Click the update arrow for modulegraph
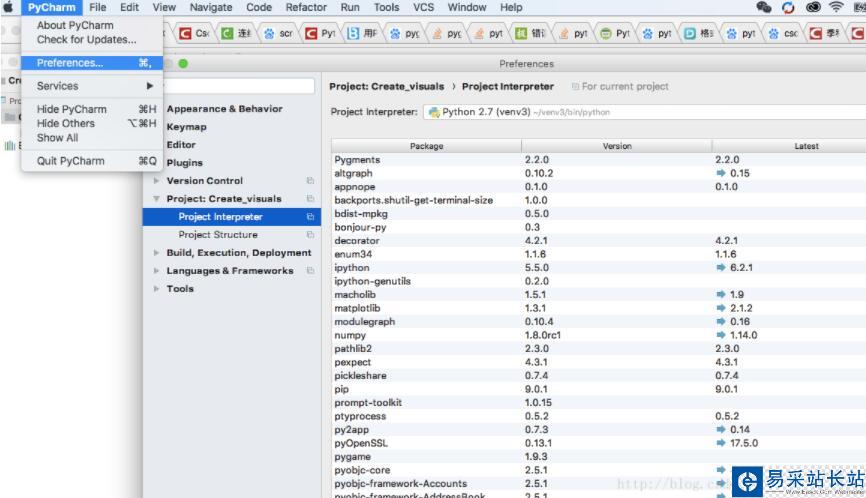The height and width of the screenshot is (498, 866). pyautogui.click(x=721, y=322)
